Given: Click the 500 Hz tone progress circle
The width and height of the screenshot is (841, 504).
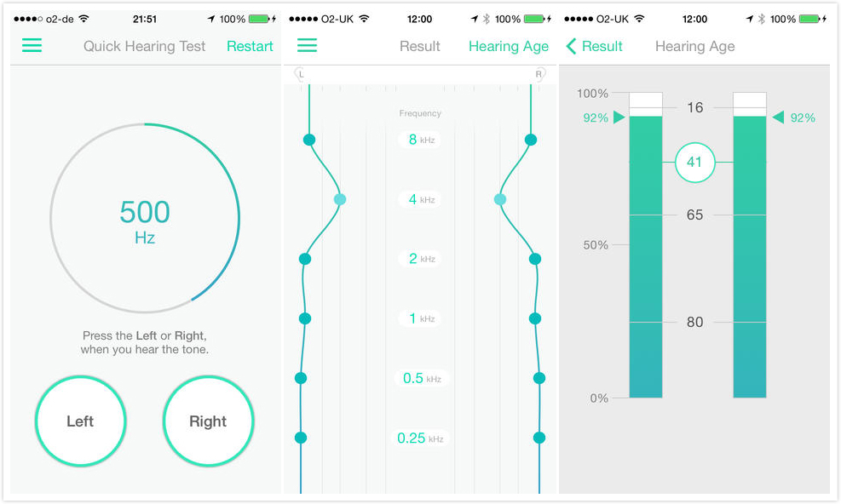Looking at the screenshot, I should tap(145, 219).
